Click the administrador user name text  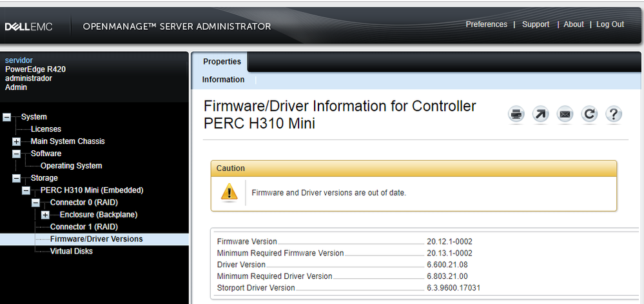click(28, 78)
